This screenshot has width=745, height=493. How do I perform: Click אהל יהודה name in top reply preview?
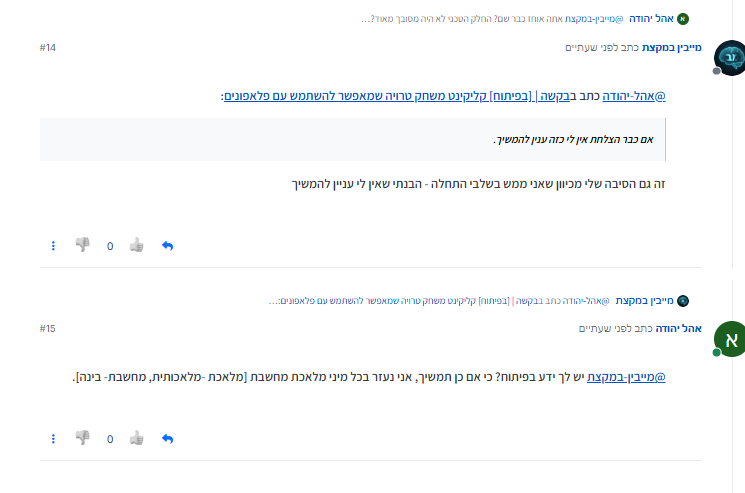(651, 19)
